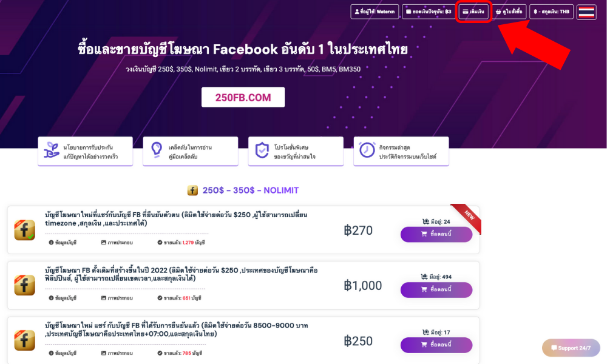Open the lightbulb tips guide card
607x364 pixels.
point(191,151)
